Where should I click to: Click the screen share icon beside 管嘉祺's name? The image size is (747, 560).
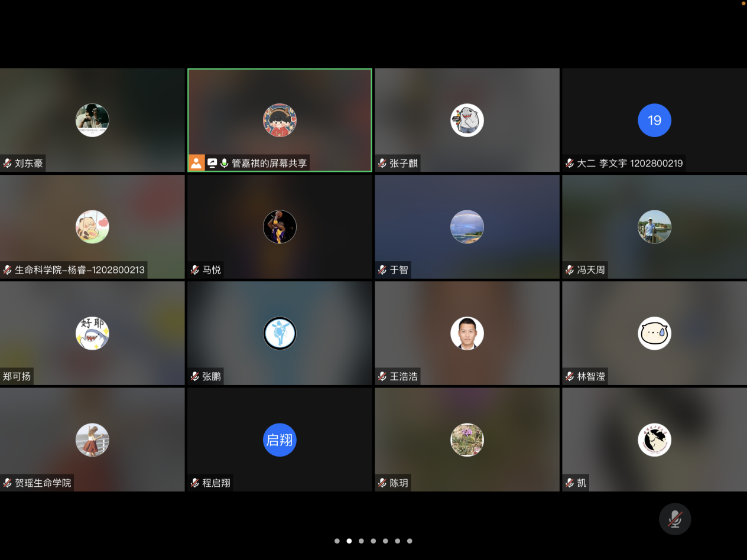[x=212, y=163]
